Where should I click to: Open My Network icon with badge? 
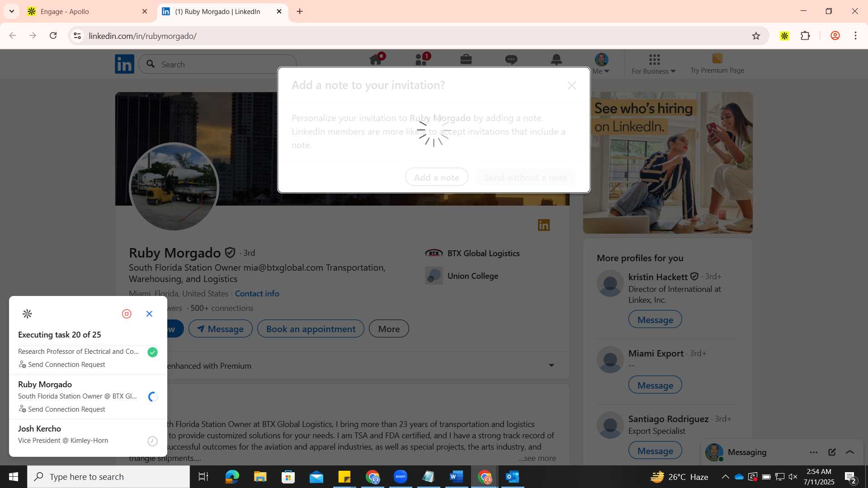(x=422, y=59)
